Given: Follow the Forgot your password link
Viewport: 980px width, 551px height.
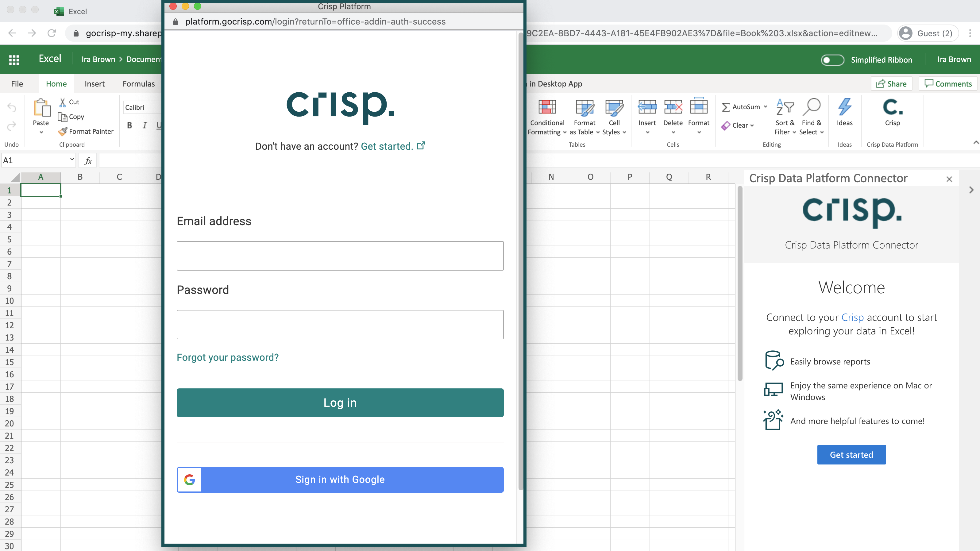Looking at the screenshot, I should (x=227, y=357).
